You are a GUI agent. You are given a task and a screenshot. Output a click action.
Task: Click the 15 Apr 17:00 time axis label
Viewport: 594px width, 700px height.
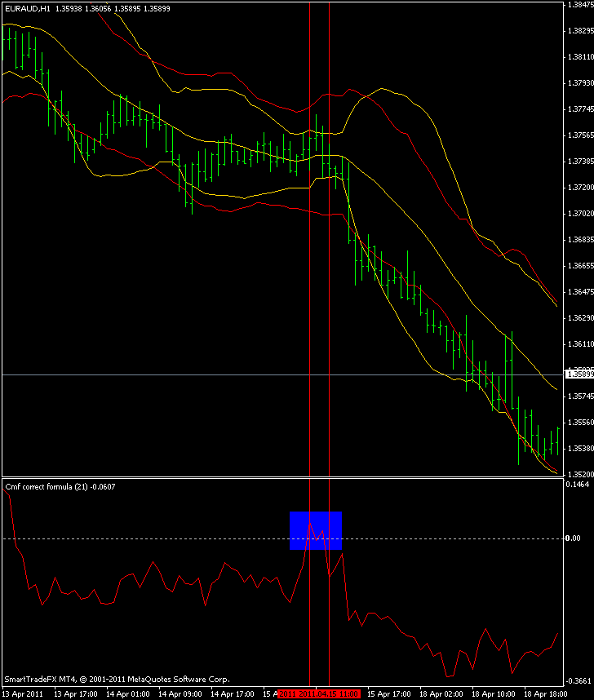389,693
